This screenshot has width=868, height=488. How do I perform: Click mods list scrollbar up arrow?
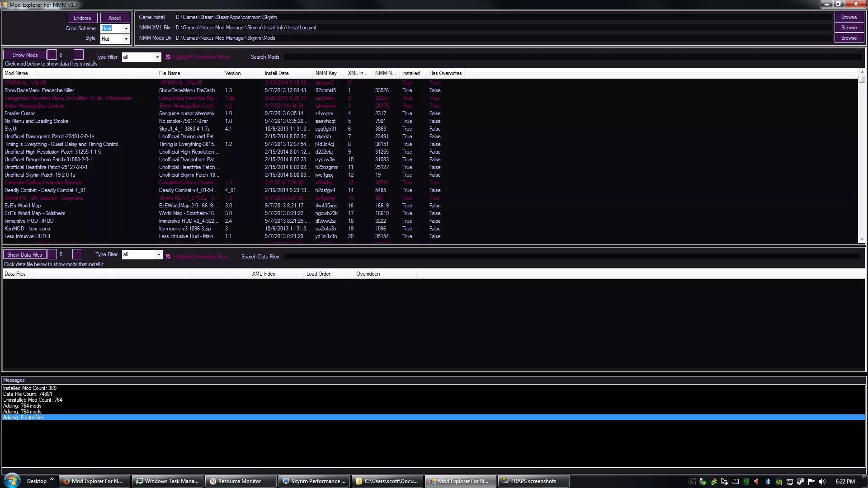862,72
